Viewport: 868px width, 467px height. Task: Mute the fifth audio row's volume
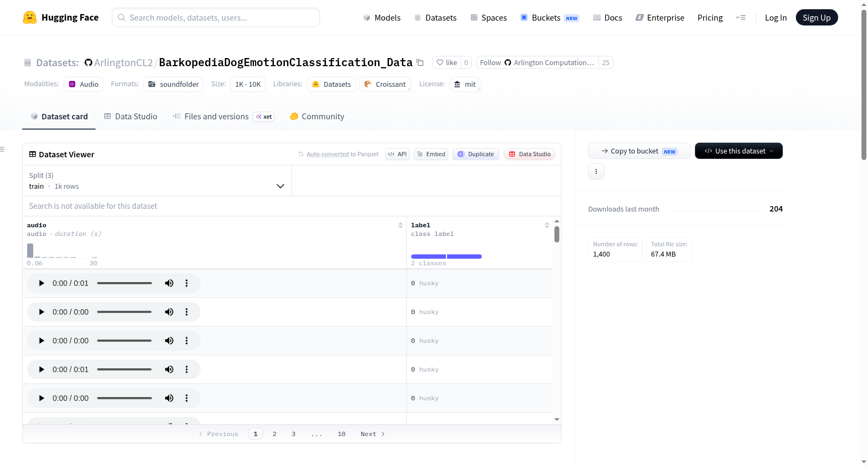click(x=169, y=398)
